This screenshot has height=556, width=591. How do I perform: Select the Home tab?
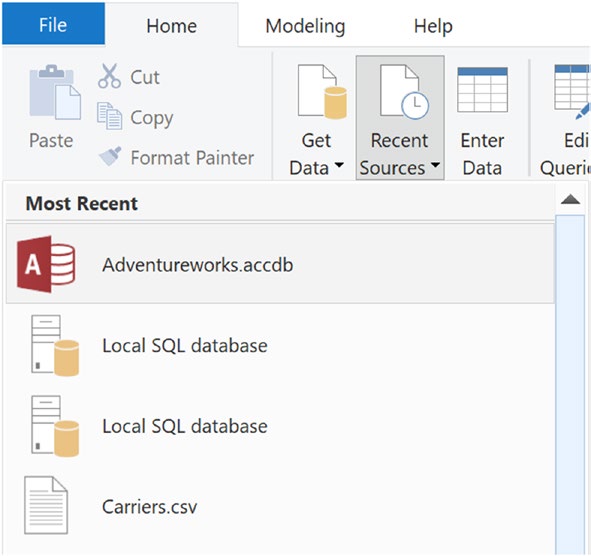coord(171,26)
